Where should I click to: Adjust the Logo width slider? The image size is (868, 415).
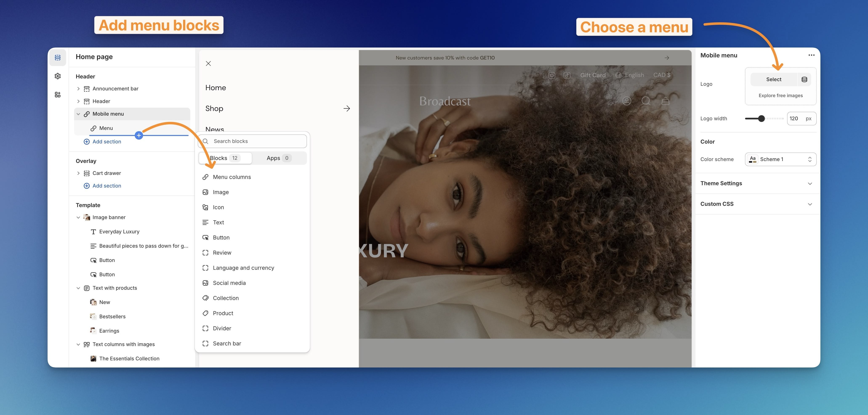[x=761, y=119]
